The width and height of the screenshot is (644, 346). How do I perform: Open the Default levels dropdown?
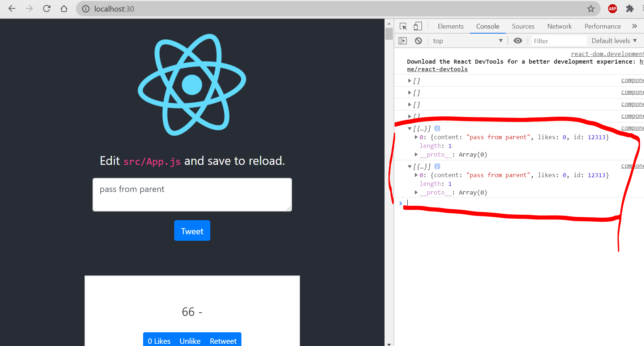tap(614, 41)
